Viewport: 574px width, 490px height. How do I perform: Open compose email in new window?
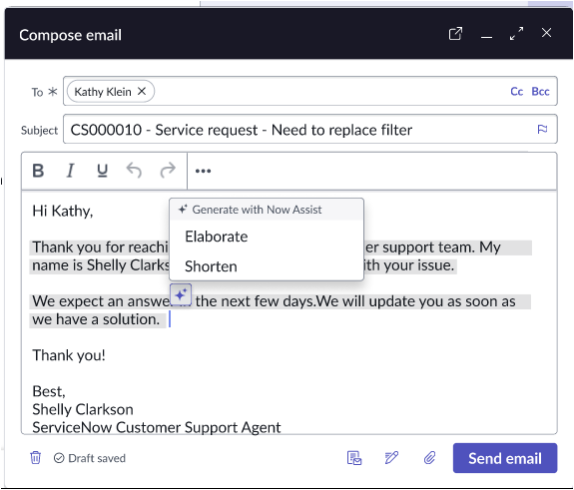[x=455, y=34]
